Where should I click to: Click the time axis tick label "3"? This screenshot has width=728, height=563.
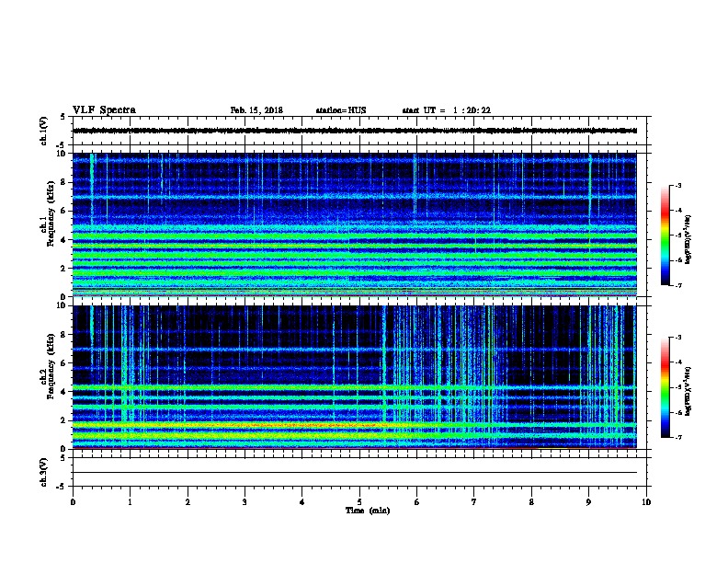pyautogui.click(x=245, y=501)
